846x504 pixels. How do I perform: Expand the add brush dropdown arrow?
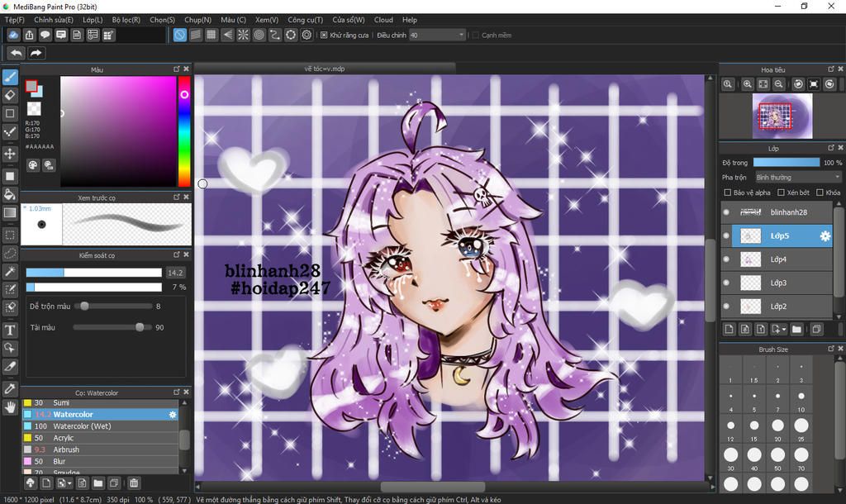click(70, 483)
